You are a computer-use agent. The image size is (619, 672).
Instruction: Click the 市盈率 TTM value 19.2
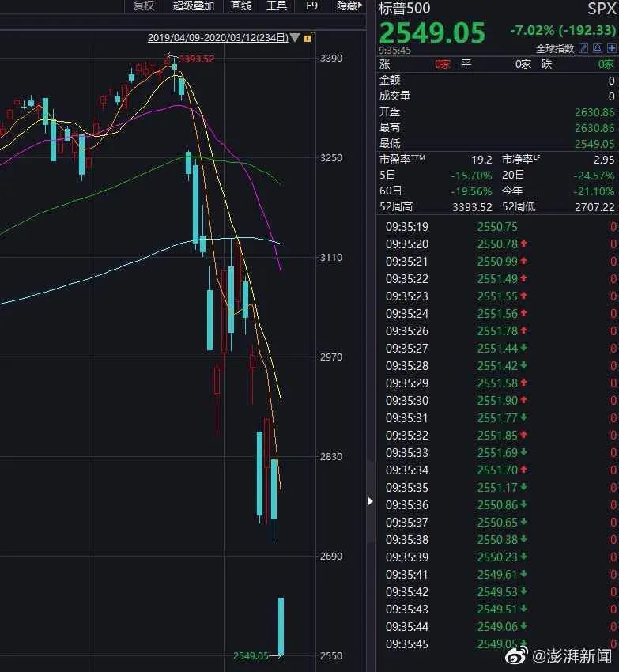click(x=481, y=160)
